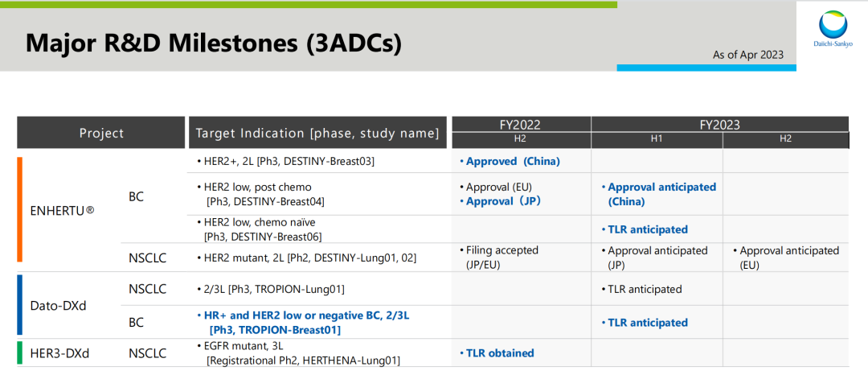Image resolution: width=868 pixels, height=371 pixels.
Task: Select the slide title Major R&D Milestones
Action: [214, 43]
